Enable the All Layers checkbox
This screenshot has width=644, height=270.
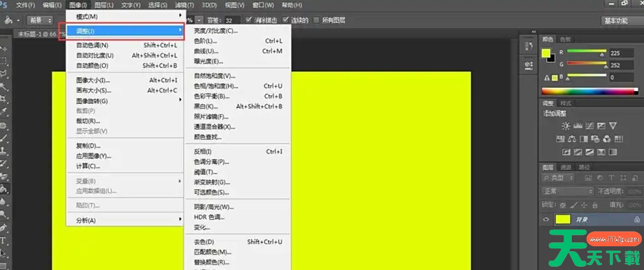click(x=316, y=20)
